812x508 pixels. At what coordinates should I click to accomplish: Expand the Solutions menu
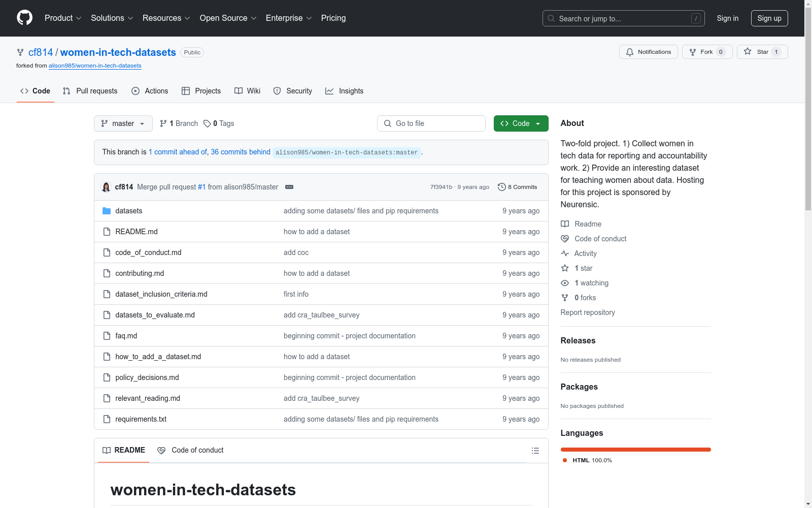click(x=112, y=18)
